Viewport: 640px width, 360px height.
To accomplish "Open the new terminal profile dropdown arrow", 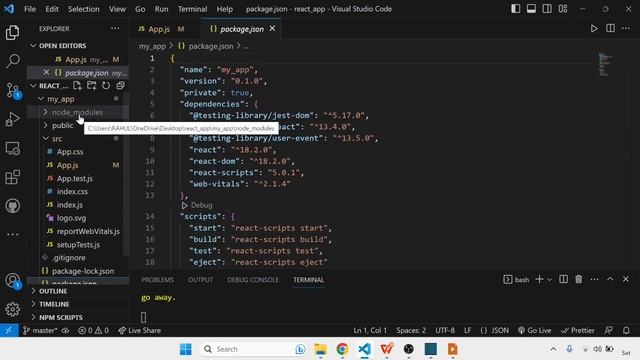I will (549, 280).
